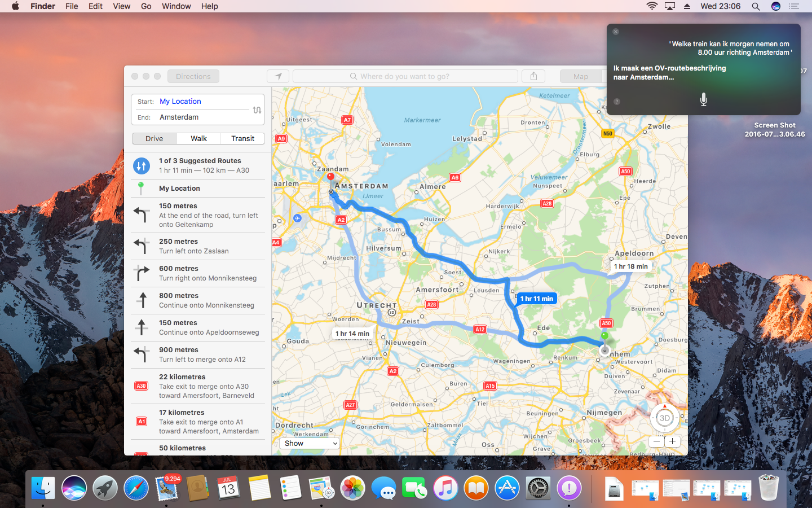Click the right-turn icon for the 600 metres step

[142, 273]
